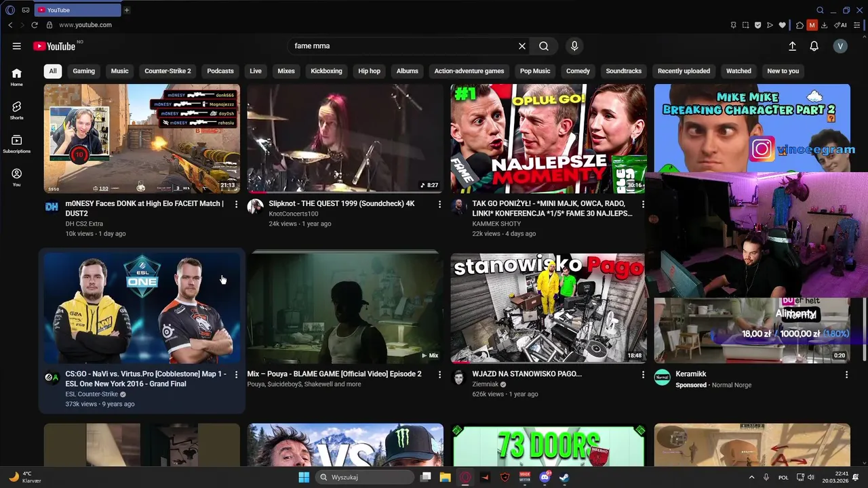Viewport: 868px width, 488px height.
Task: Open options menu for TAK GO PONIŻYŁ video
Action: point(643,204)
